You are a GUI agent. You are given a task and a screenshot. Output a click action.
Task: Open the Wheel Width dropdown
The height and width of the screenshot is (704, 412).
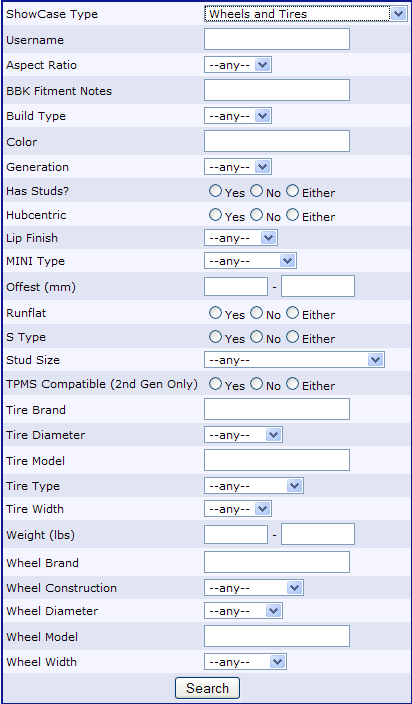coord(245,661)
